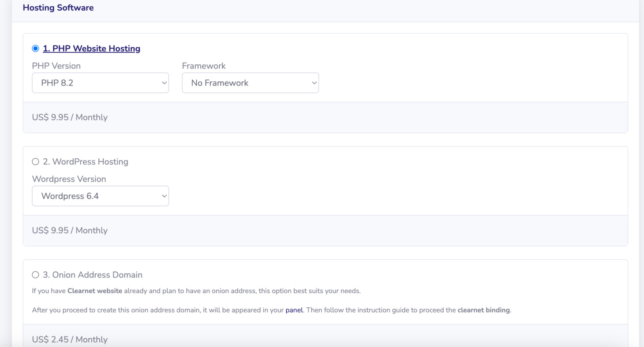Open the PHP Version dropdown
Image resolution: width=644 pixels, height=347 pixels.
(100, 83)
